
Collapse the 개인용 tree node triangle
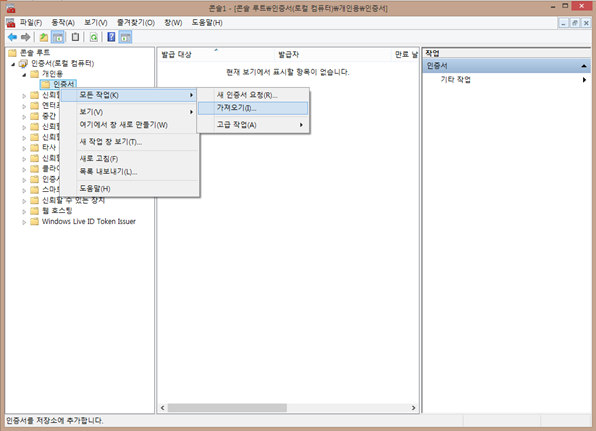[24, 74]
